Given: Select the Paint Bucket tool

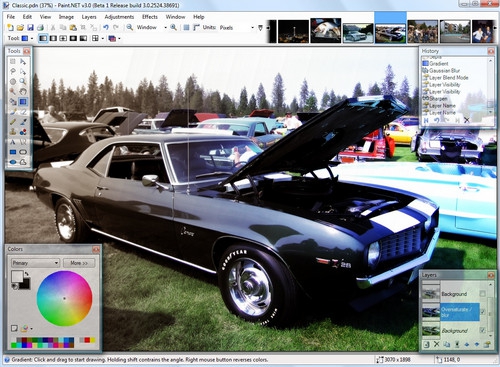Looking at the screenshot, I should click(13, 101).
